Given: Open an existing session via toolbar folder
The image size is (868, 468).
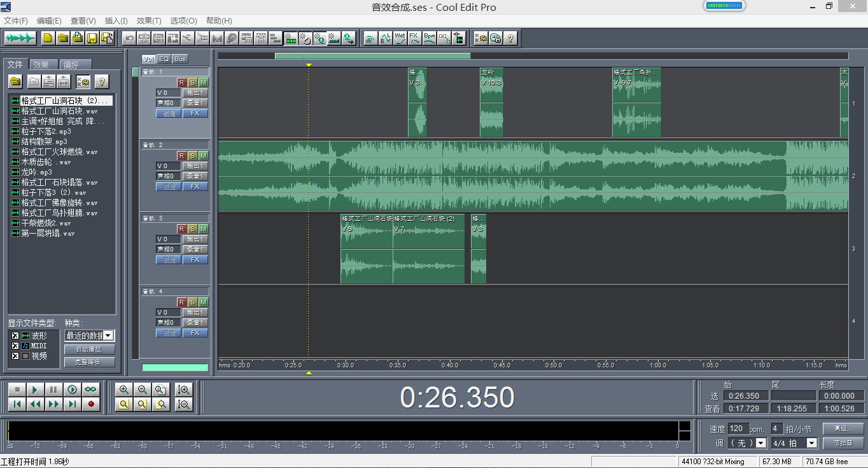Looking at the screenshot, I should [62, 38].
